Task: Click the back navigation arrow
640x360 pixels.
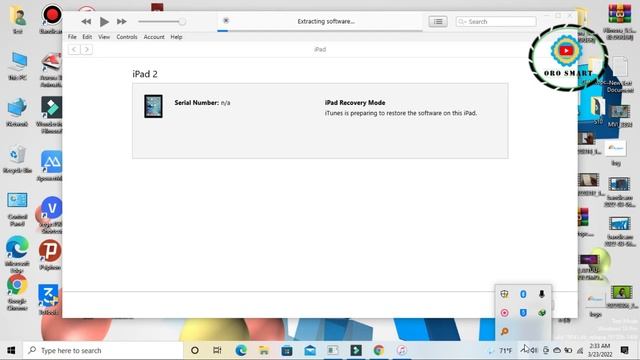Action: click(x=74, y=49)
